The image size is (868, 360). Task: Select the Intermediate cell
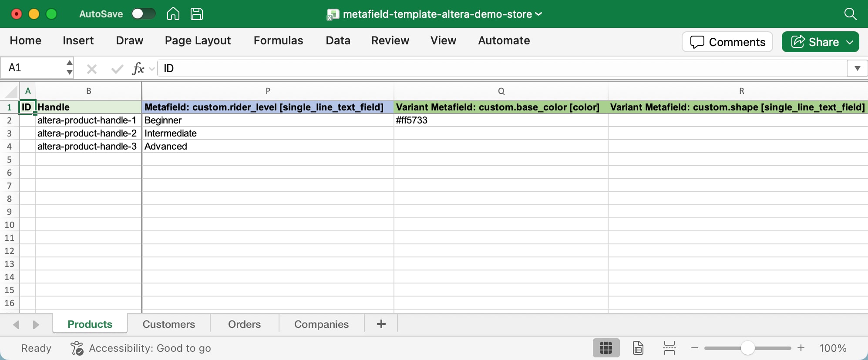(x=268, y=133)
